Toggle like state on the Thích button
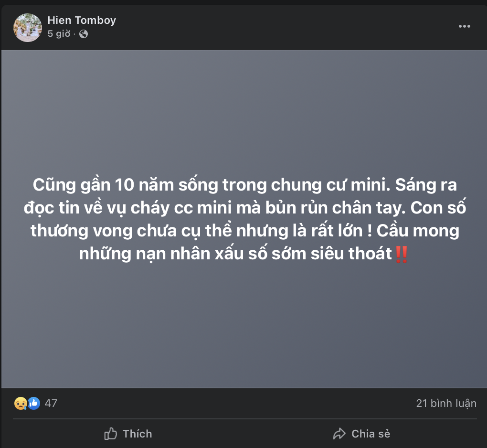 [x=127, y=434]
